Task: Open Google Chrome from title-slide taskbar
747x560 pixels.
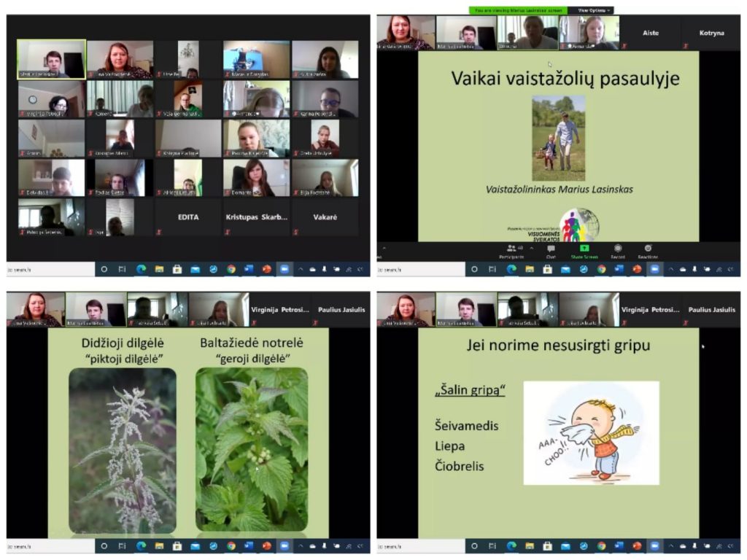Action: tap(602, 270)
